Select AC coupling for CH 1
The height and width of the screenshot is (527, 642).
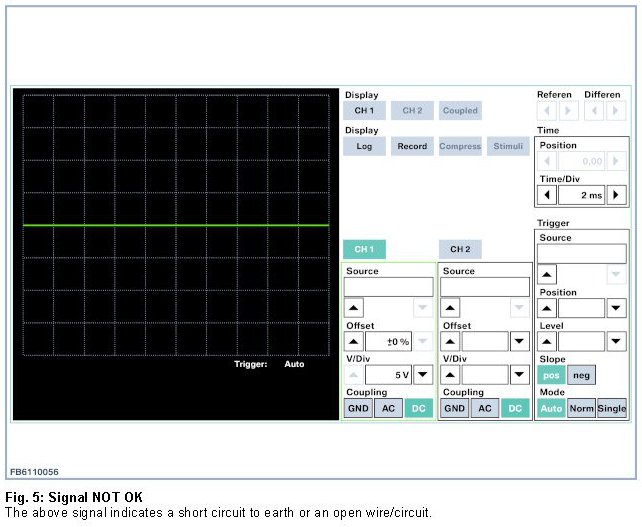click(387, 408)
